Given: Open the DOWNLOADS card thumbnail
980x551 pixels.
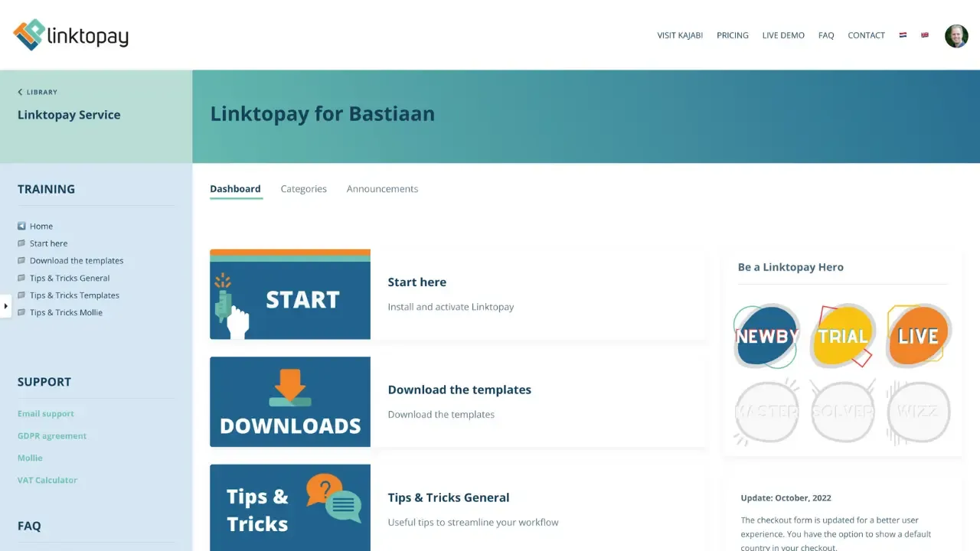Looking at the screenshot, I should [290, 402].
